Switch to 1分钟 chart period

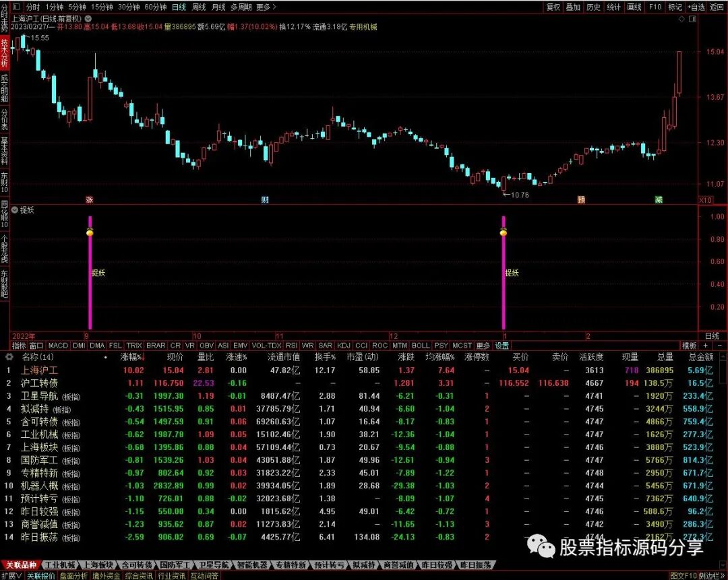tap(55, 7)
